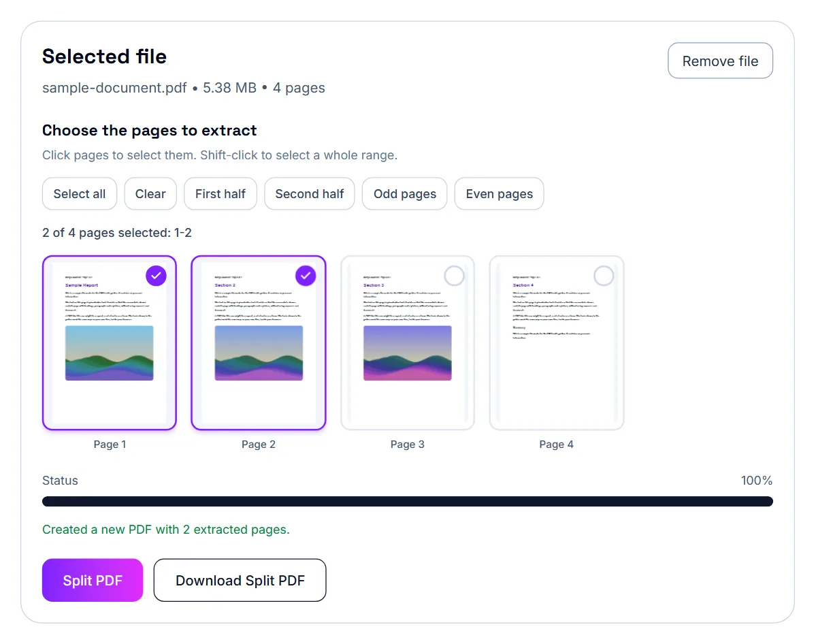The width and height of the screenshot is (816, 644).
Task: Click the 'Page 3' label
Action: click(x=408, y=444)
